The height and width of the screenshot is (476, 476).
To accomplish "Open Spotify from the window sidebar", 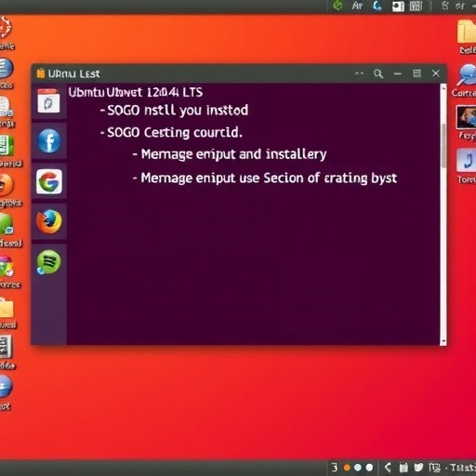I will (x=48, y=262).
